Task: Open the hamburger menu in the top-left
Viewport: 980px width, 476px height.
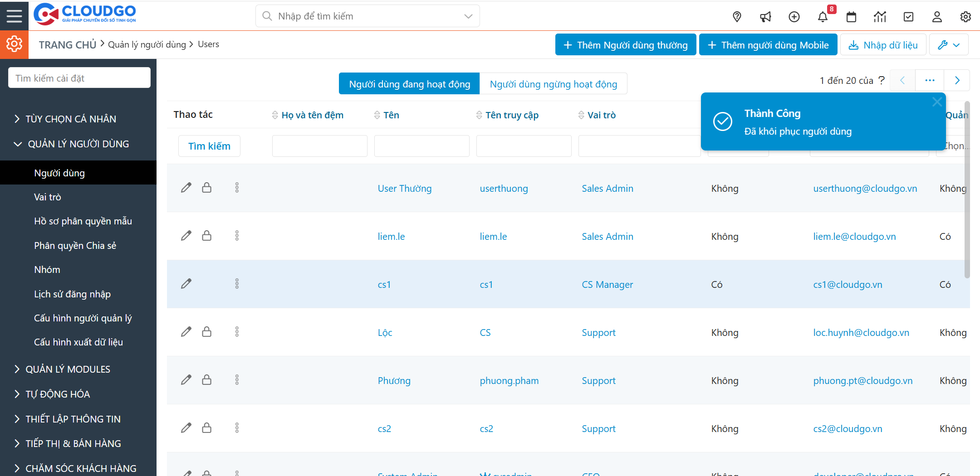Action: [14, 16]
